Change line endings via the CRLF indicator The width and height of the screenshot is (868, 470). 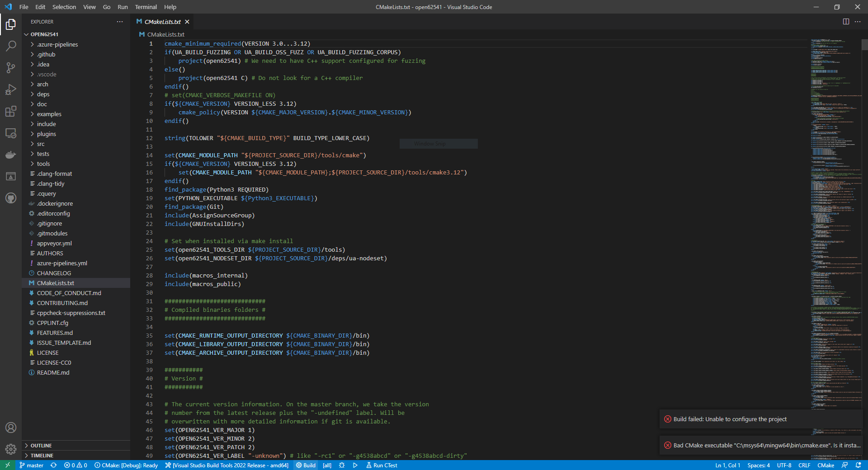click(x=804, y=465)
